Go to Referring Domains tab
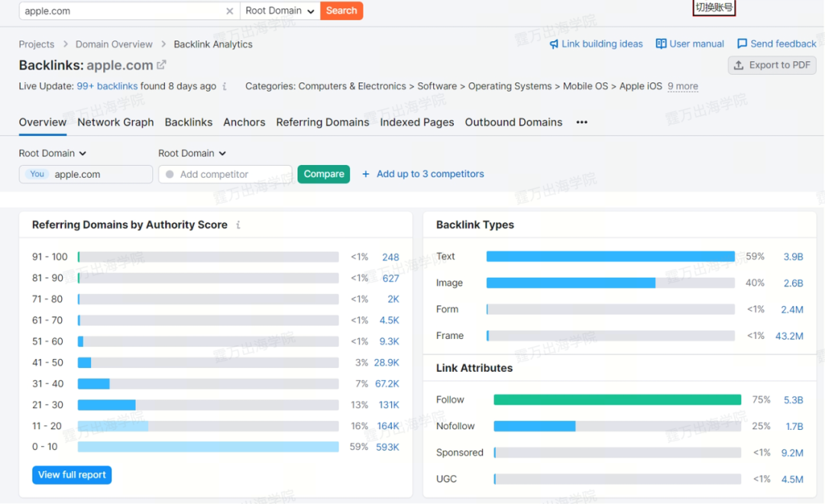825x504 pixels. tap(322, 122)
